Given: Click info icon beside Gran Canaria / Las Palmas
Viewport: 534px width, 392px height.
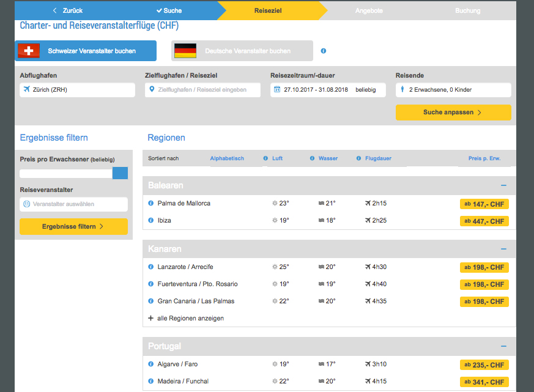Looking at the screenshot, I should (150, 301).
